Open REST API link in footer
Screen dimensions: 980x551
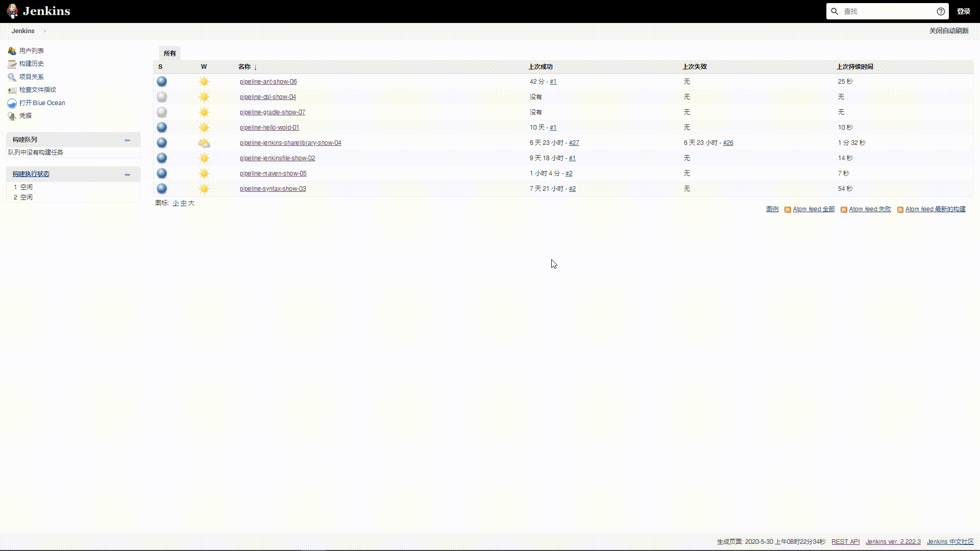[x=846, y=542]
